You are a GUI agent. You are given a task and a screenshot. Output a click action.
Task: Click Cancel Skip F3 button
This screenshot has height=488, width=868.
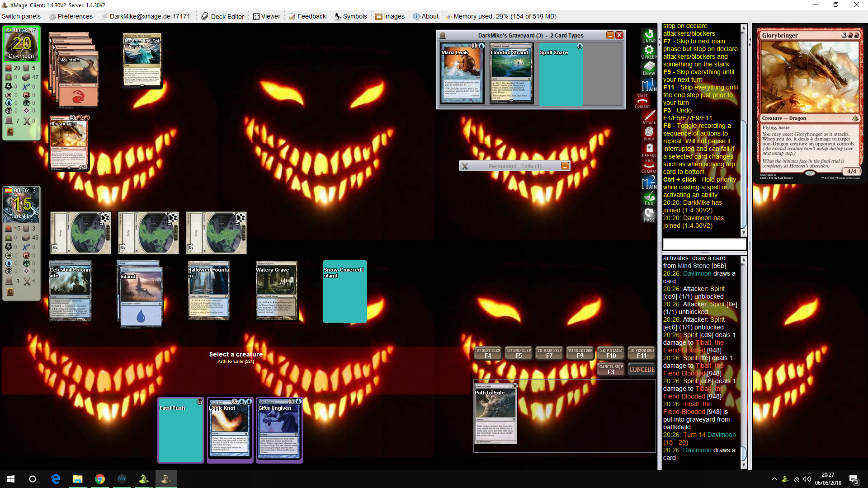[611, 370]
